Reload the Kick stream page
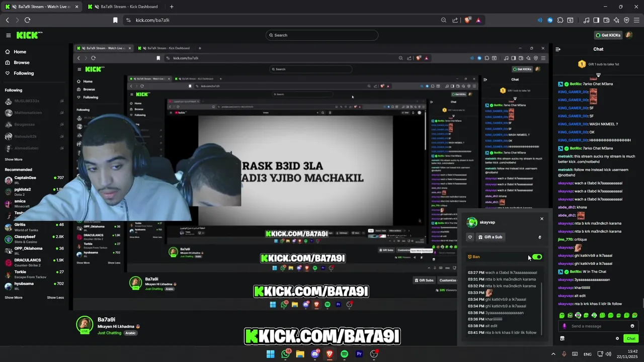Viewport: 644px width, 362px height. (27, 20)
